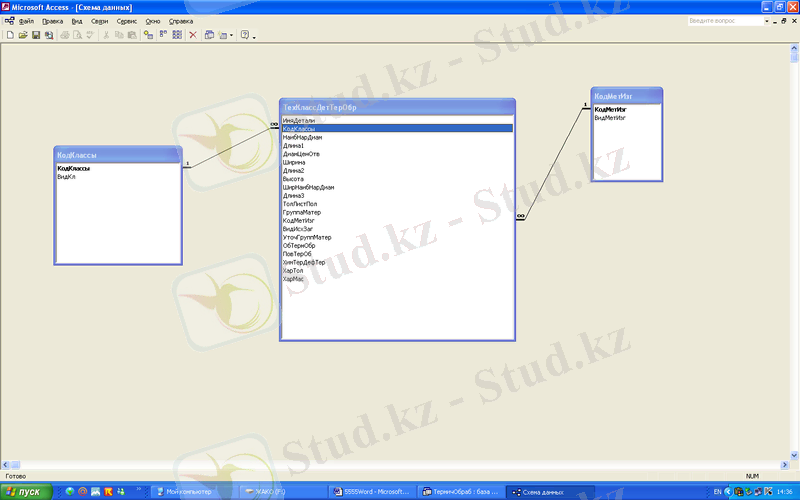Viewport: 800px width, 500px height.
Task: Click the Database Window toolbar icon
Action: 210,35
